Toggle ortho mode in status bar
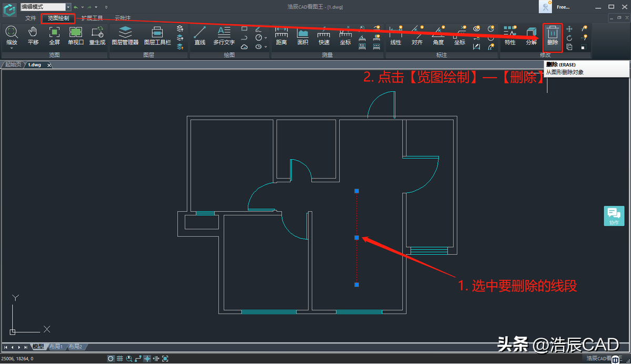This screenshot has width=631, height=364. [x=138, y=358]
